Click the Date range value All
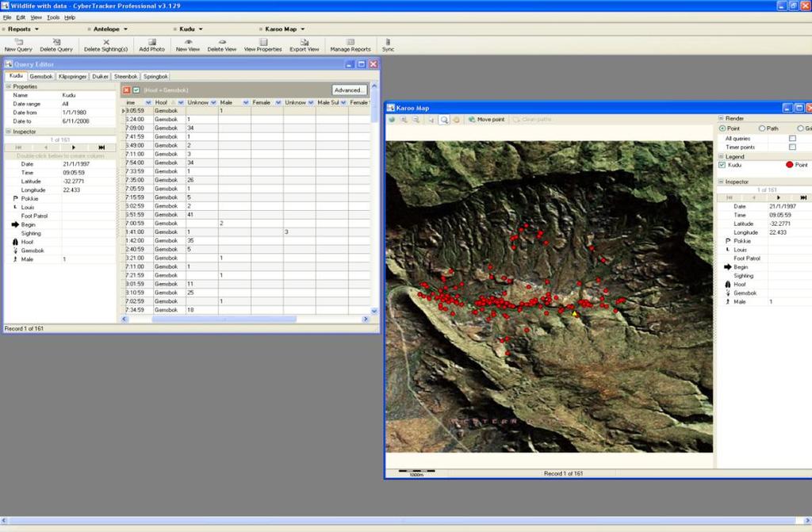Image resolution: width=812 pixels, height=532 pixels. (65, 104)
